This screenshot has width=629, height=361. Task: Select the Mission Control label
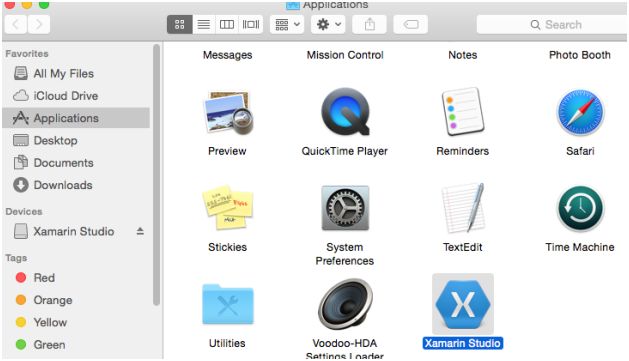(x=345, y=55)
